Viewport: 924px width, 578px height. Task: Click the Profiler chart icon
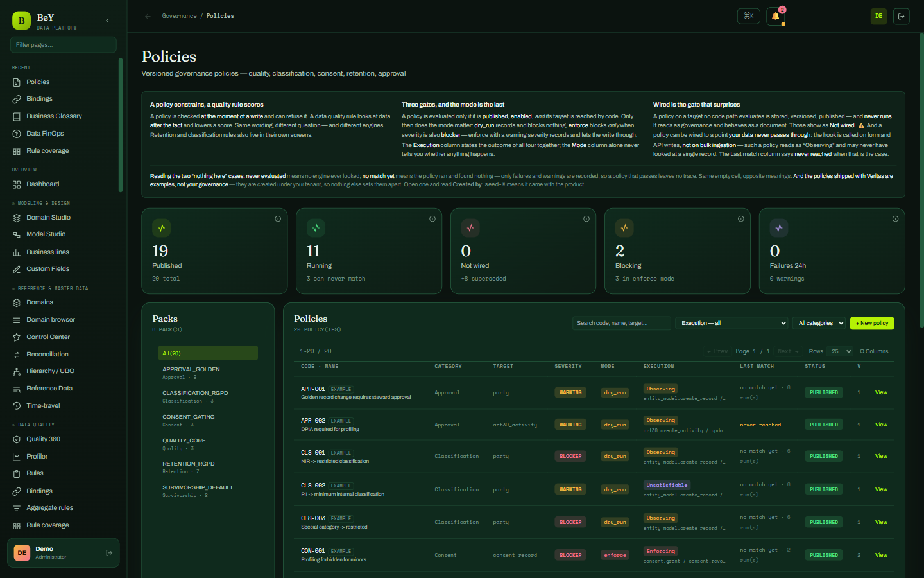tap(17, 457)
